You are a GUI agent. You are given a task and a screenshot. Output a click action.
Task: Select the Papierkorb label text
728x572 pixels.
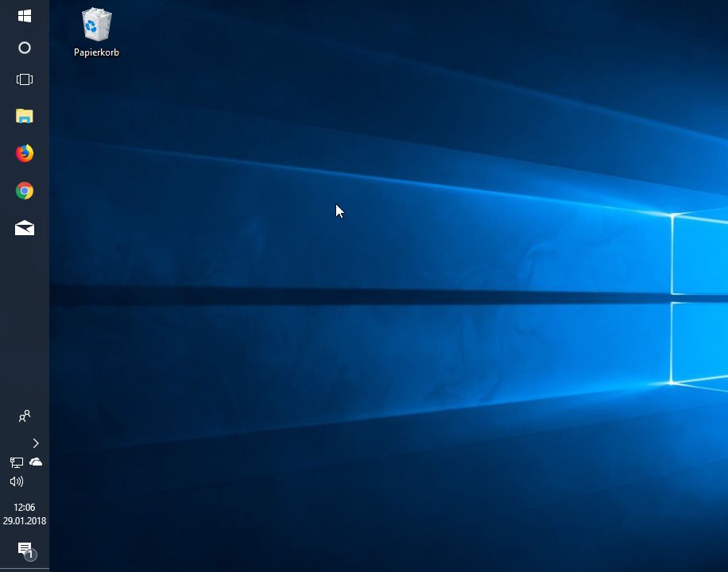(96, 52)
